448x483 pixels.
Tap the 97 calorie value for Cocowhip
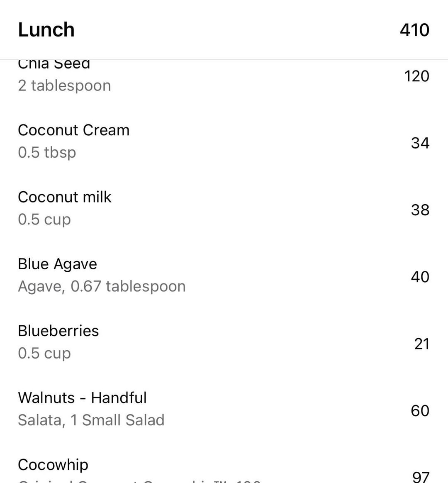click(421, 477)
